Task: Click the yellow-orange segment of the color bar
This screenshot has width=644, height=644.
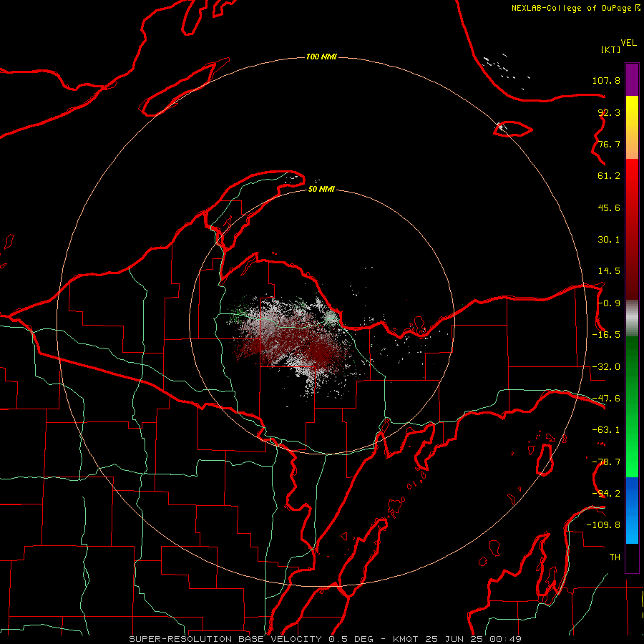Action: click(632, 127)
